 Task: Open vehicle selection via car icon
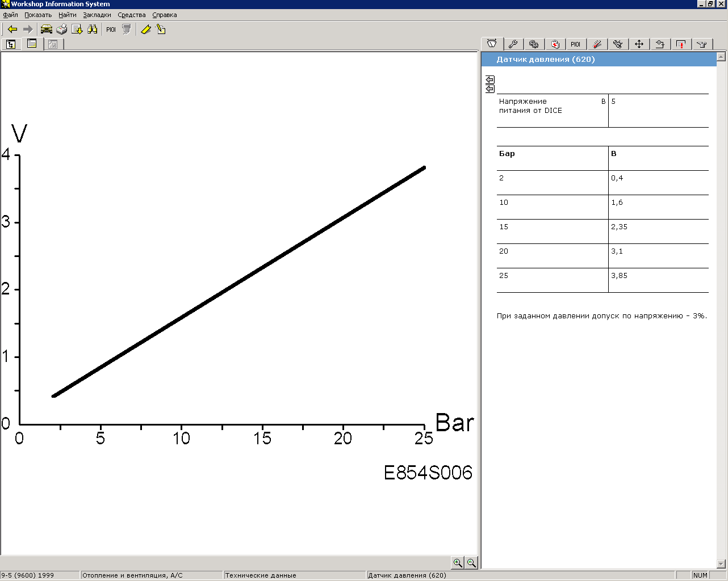[47, 30]
